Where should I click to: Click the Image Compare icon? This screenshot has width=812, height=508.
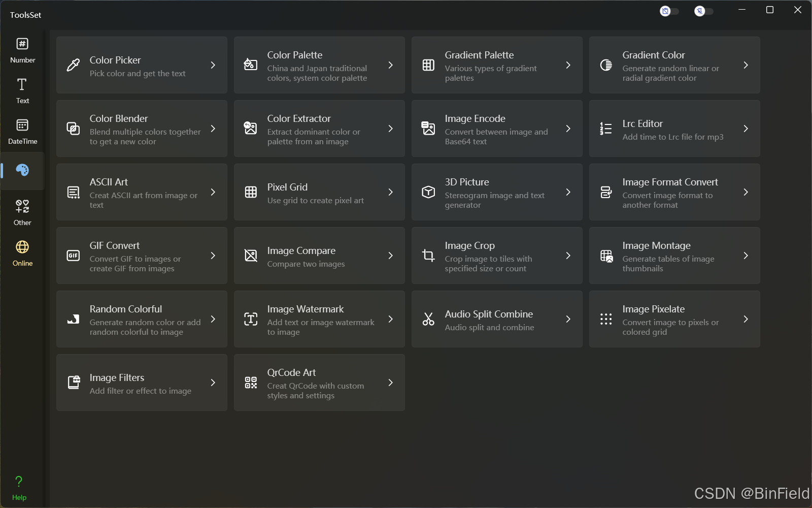point(251,256)
